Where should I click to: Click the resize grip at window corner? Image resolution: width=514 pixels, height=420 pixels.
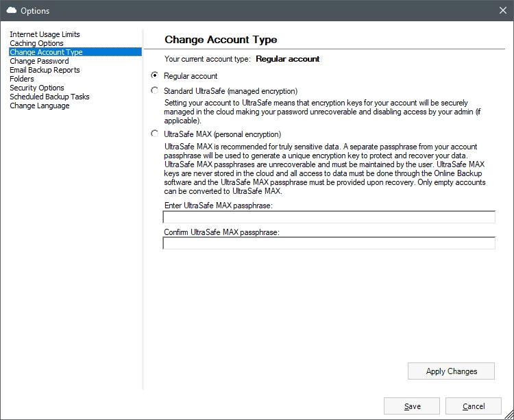[509, 415]
